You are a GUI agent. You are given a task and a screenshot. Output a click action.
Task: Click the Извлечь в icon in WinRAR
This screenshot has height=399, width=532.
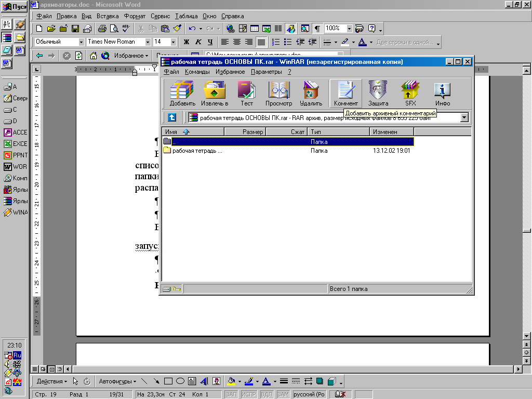pyautogui.click(x=215, y=94)
